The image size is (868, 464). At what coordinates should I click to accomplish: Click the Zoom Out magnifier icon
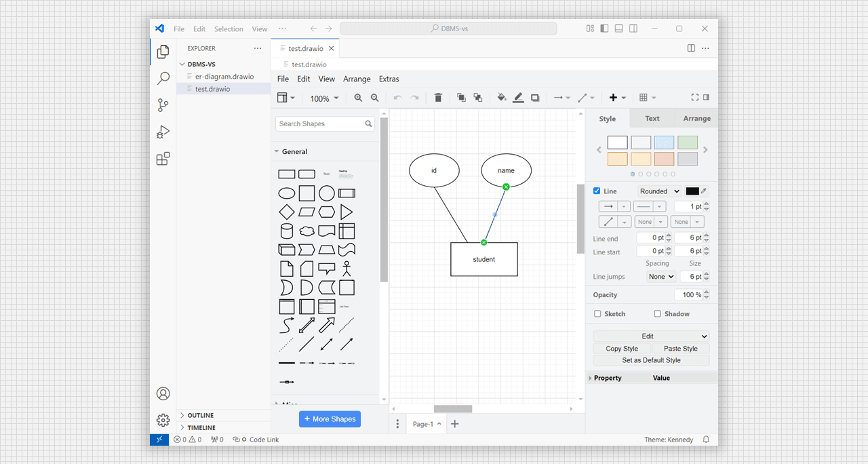(374, 98)
